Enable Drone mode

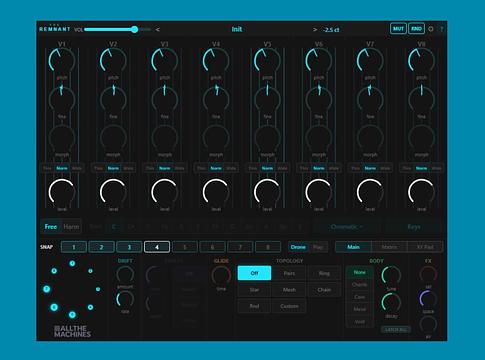tap(298, 247)
